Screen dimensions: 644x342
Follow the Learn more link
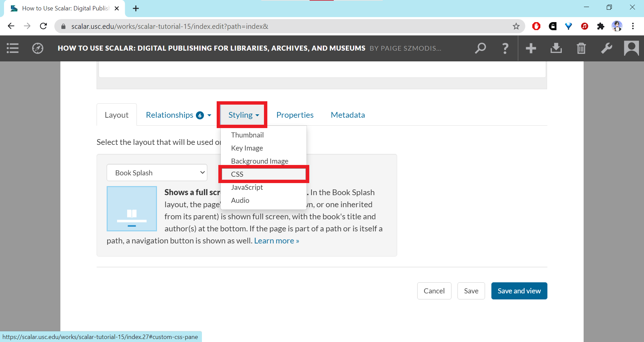tap(276, 241)
